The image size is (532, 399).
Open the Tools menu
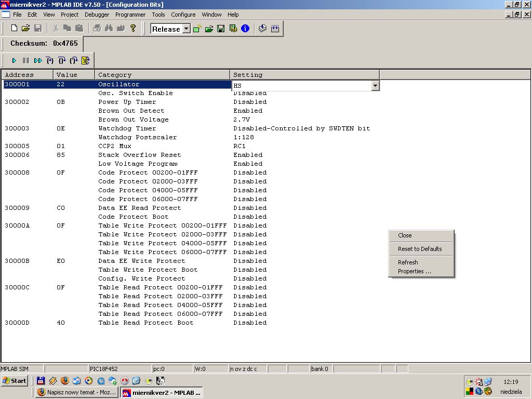[158, 15]
